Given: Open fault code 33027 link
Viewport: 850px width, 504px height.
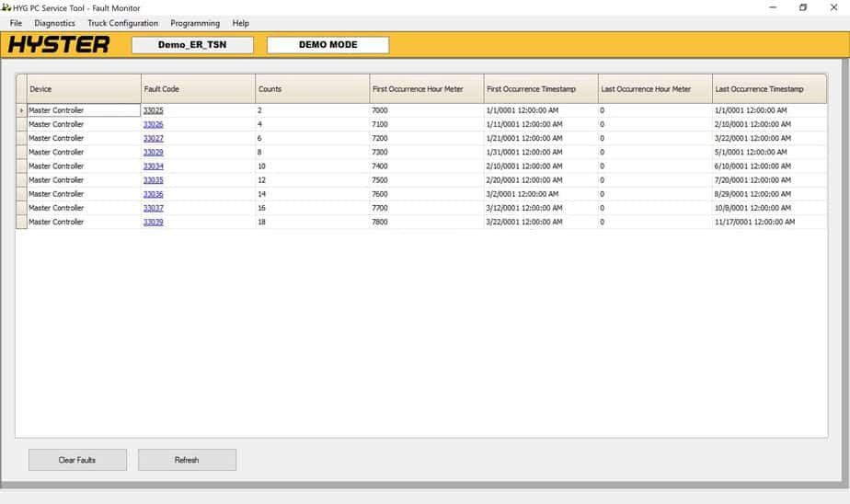Looking at the screenshot, I should point(154,138).
